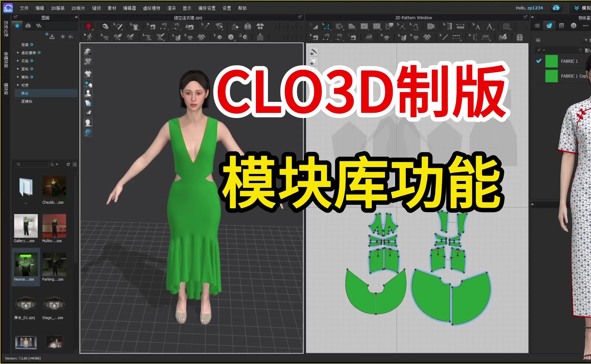Click the Steam iron tool in 2D toolbar
591x364 pixels.
[x=369, y=37]
